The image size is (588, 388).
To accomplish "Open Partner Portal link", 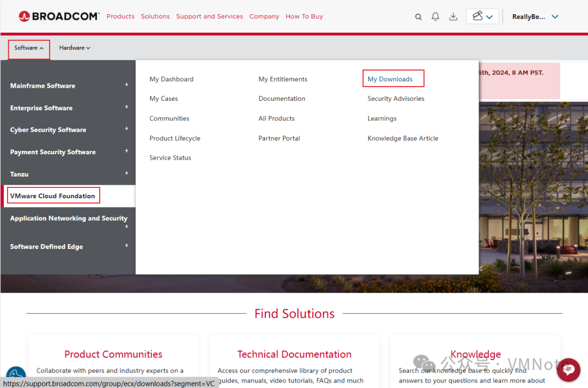I will coord(279,138).
